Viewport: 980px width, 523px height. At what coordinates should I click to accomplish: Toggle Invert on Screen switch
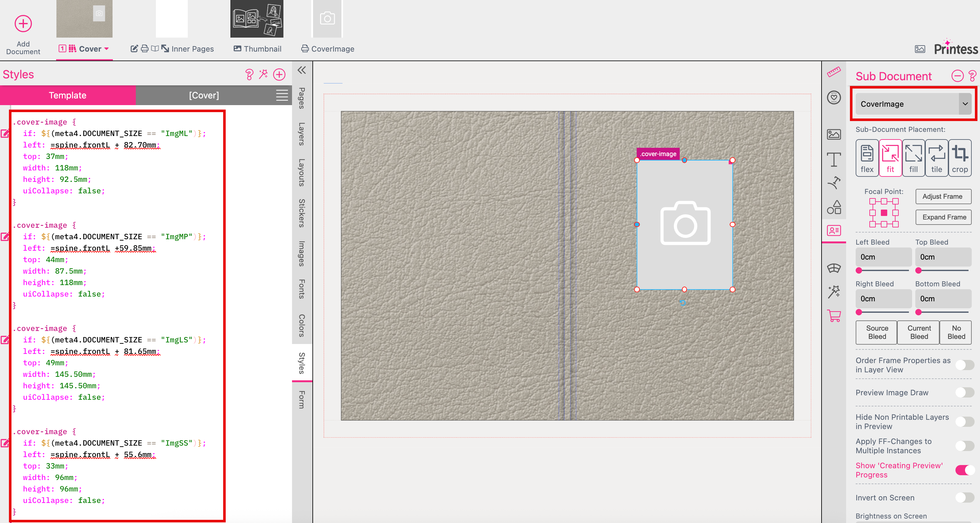click(x=964, y=498)
